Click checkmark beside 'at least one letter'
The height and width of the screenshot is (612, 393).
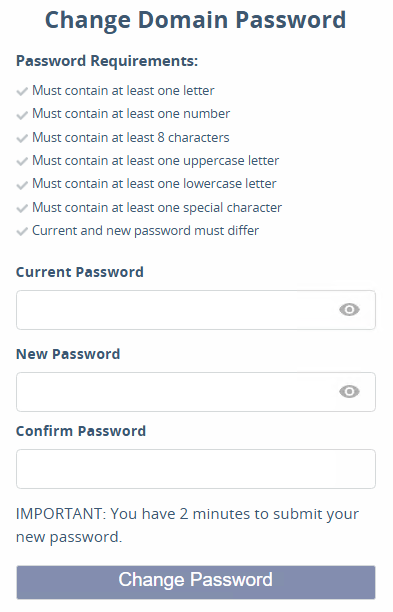click(x=22, y=91)
